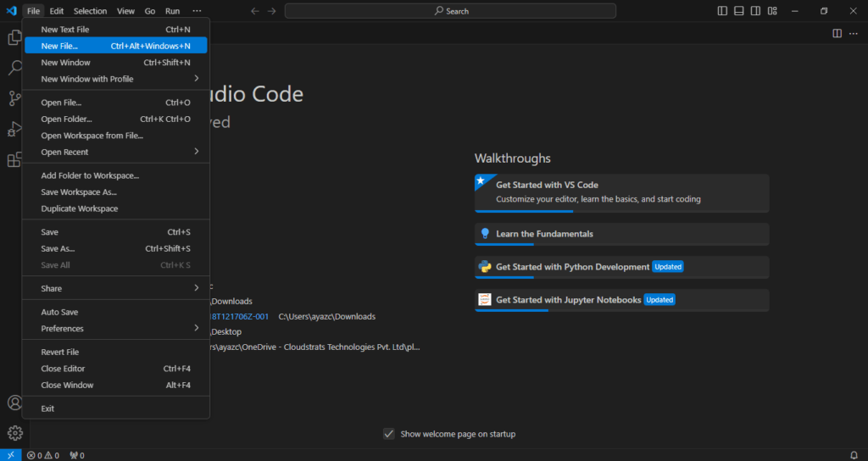The width and height of the screenshot is (868, 461).
Task: Choose Close Window
Action: (x=115, y=386)
